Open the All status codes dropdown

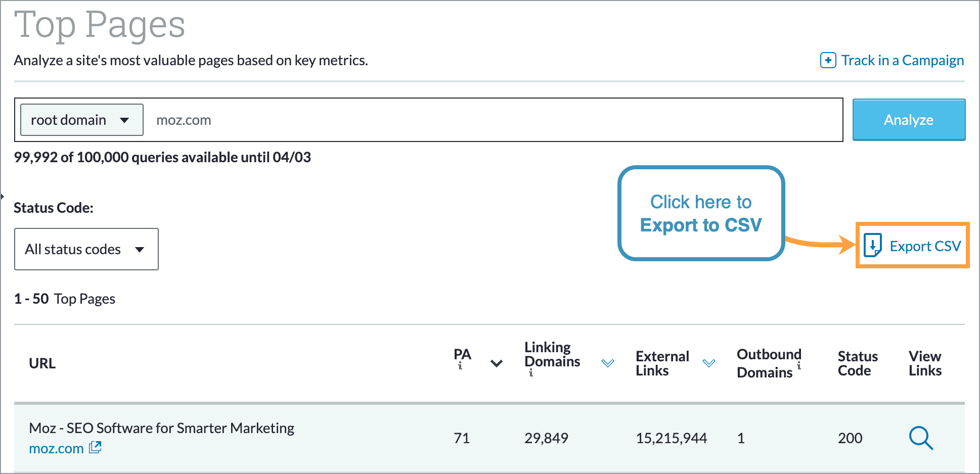pos(86,249)
